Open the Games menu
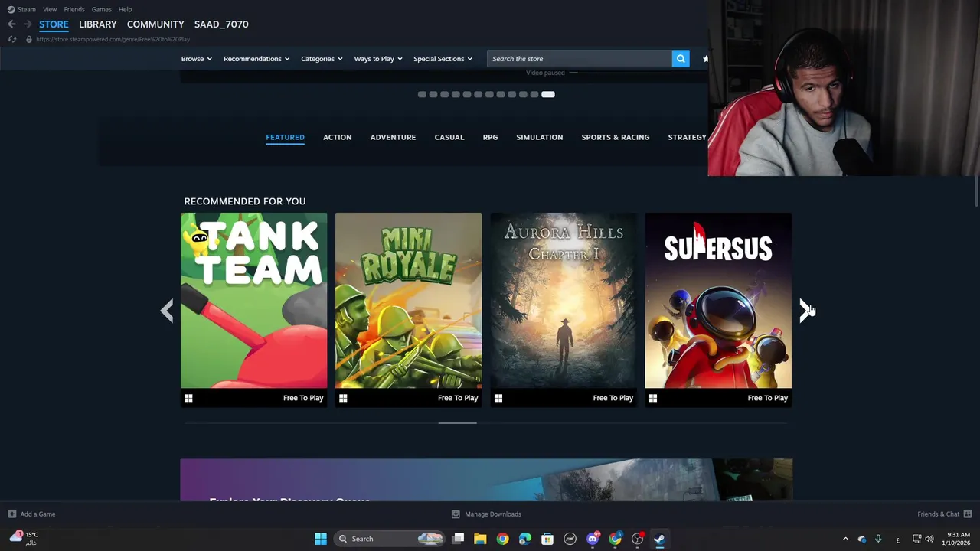980x551 pixels. tap(101, 9)
